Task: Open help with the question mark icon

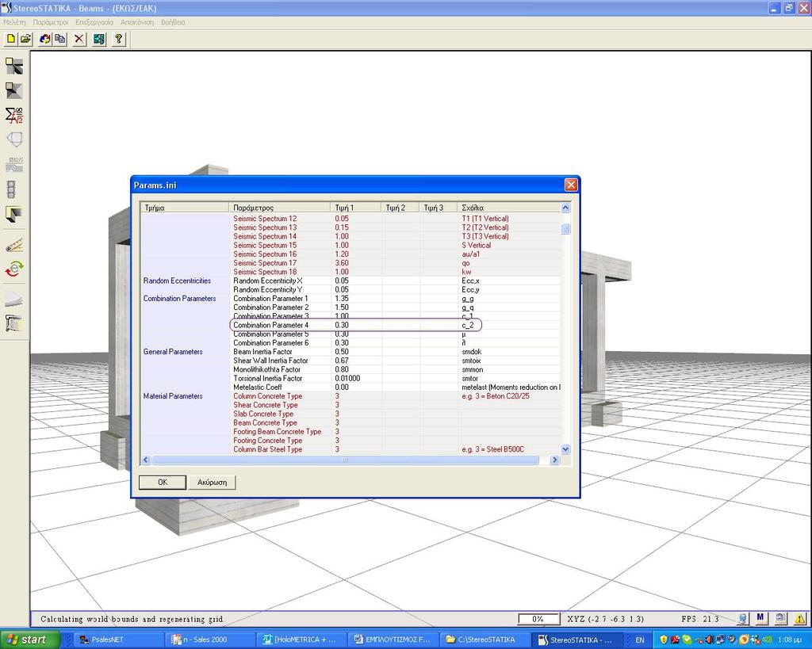Action: point(119,39)
